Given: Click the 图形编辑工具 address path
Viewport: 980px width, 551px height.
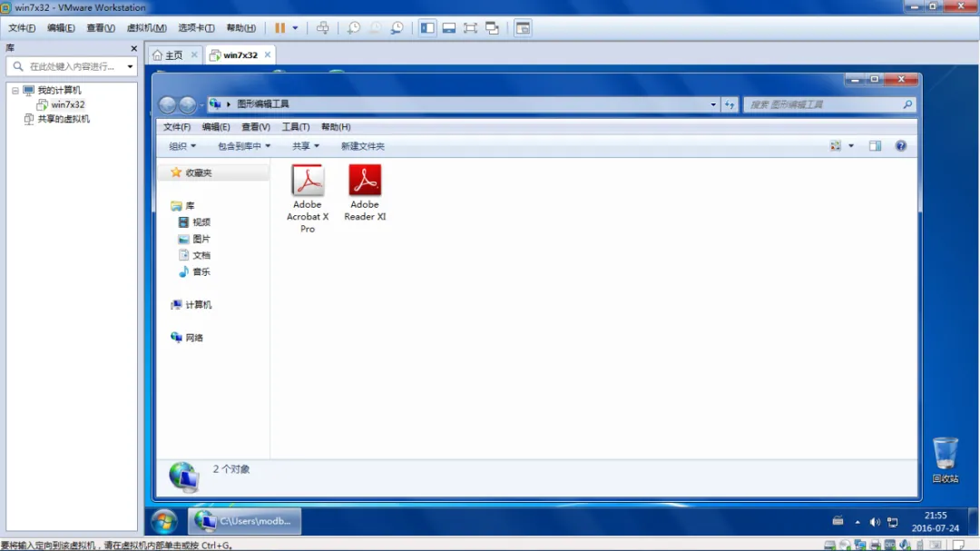Looking at the screenshot, I should tap(262, 103).
